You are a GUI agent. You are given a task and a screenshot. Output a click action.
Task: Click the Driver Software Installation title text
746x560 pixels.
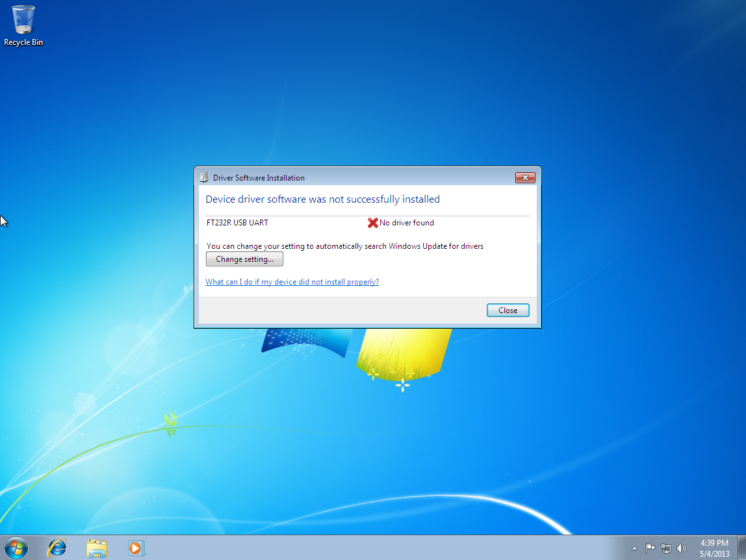pyautogui.click(x=259, y=177)
